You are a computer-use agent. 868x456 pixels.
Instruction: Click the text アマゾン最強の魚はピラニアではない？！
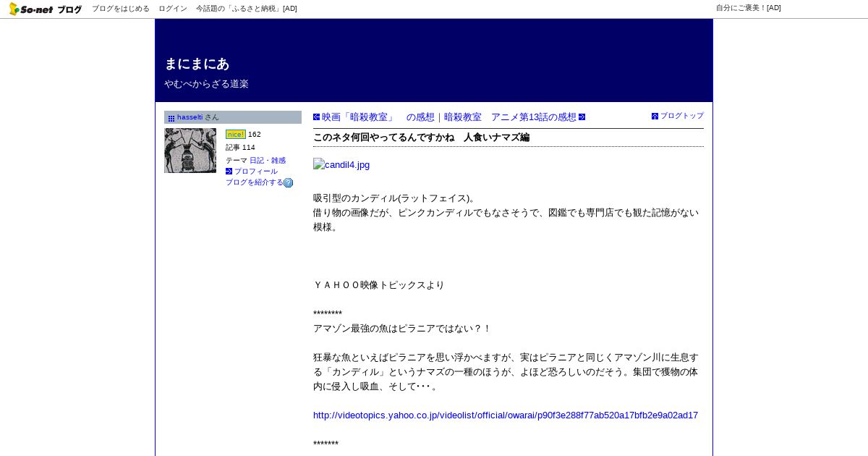[x=402, y=329]
